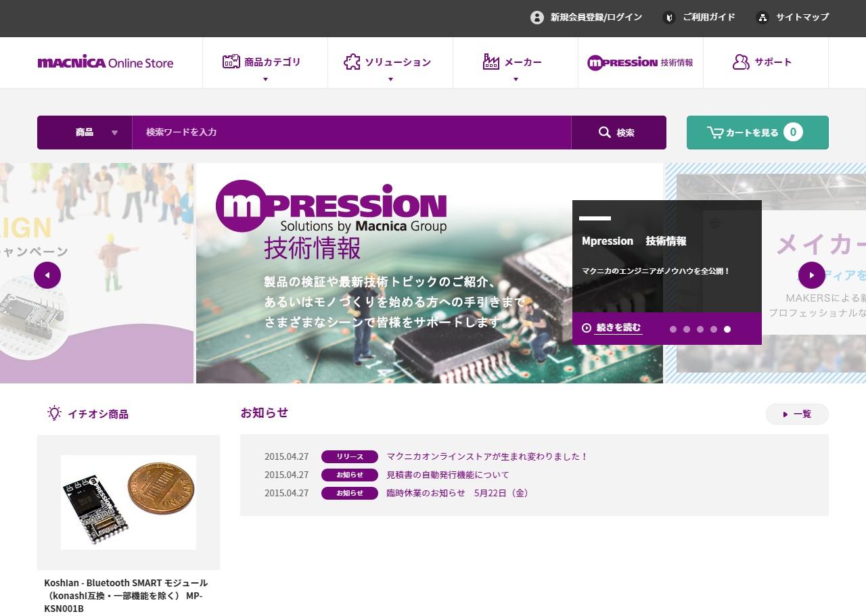866x616 pixels.
Task: Click カートを見る cart button
Action: (x=758, y=133)
